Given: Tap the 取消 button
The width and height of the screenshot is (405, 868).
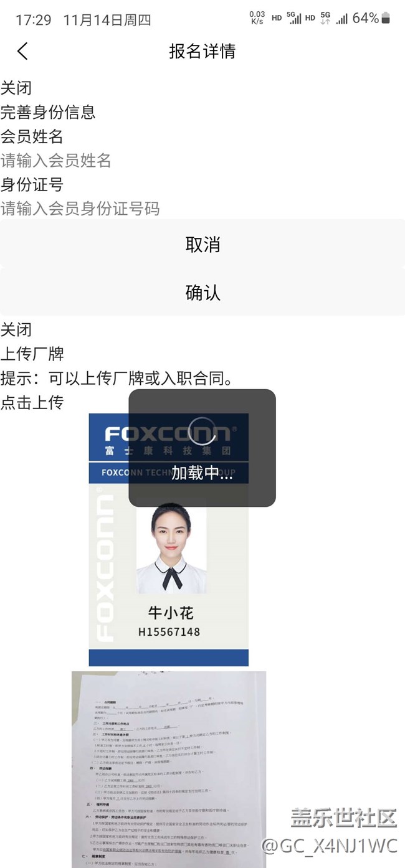Looking at the screenshot, I should [202, 243].
